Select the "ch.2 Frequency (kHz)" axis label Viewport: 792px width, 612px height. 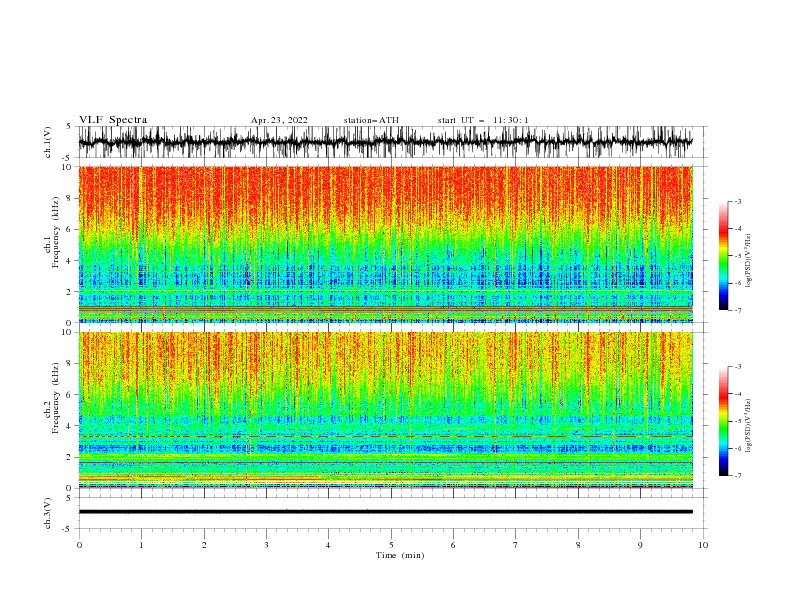pos(52,397)
